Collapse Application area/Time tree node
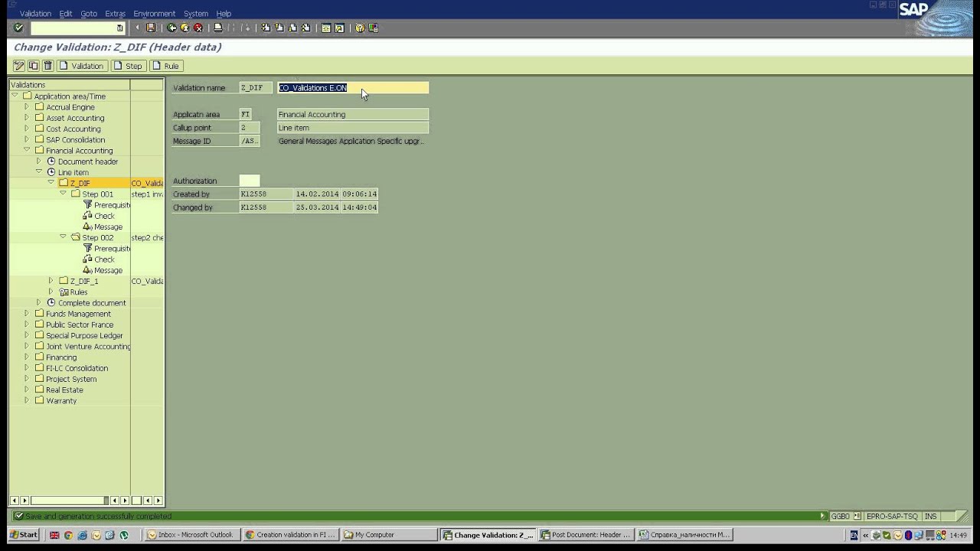The height and width of the screenshot is (551, 980). pyautogui.click(x=15, y=96)
